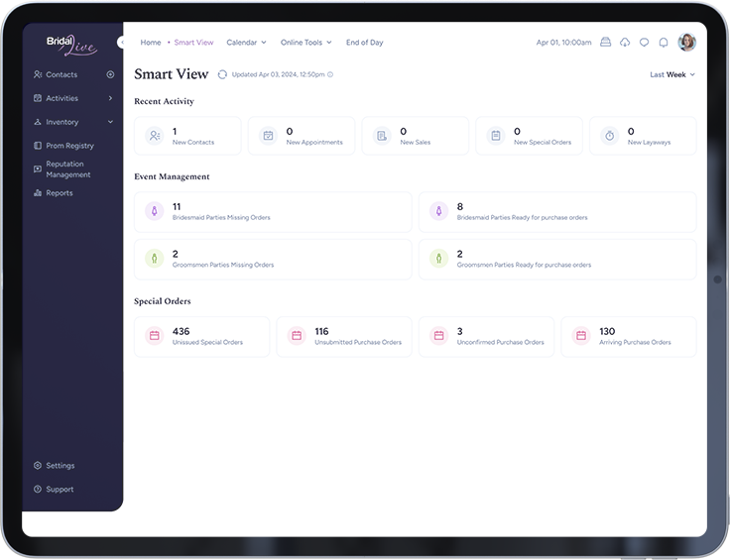The width and height of the screenshot is (730, 560).
Task: Click the Reports bar chart icon
Action: coord(38,193)
